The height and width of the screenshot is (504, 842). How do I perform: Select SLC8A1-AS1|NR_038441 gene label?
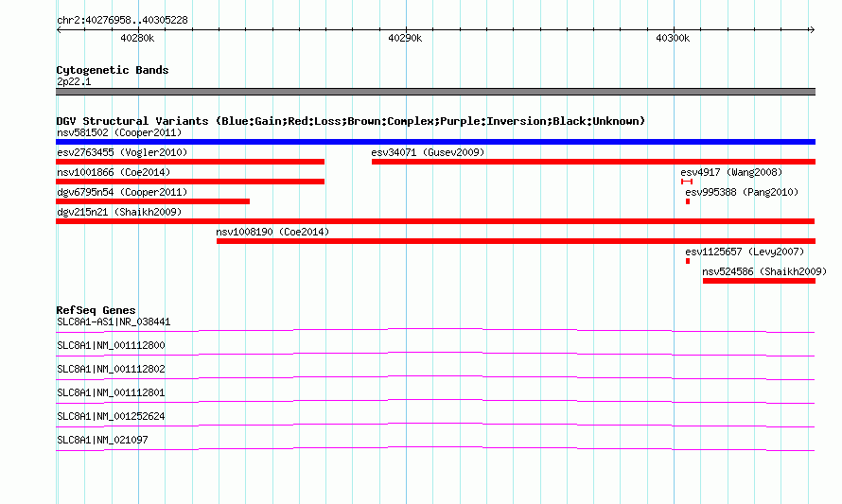point(114,322)
